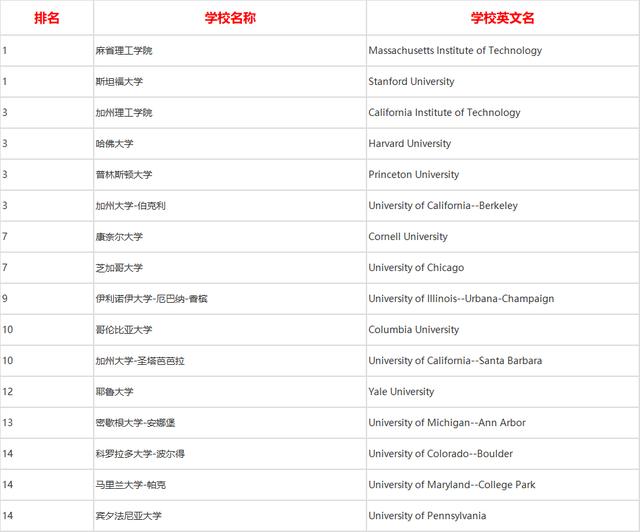Click the 排名 column header

tap(47, 18)
